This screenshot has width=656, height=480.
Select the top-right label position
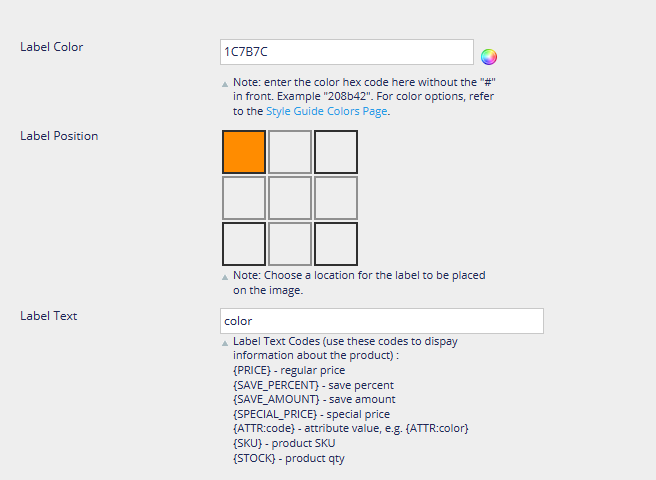[336, 152]
